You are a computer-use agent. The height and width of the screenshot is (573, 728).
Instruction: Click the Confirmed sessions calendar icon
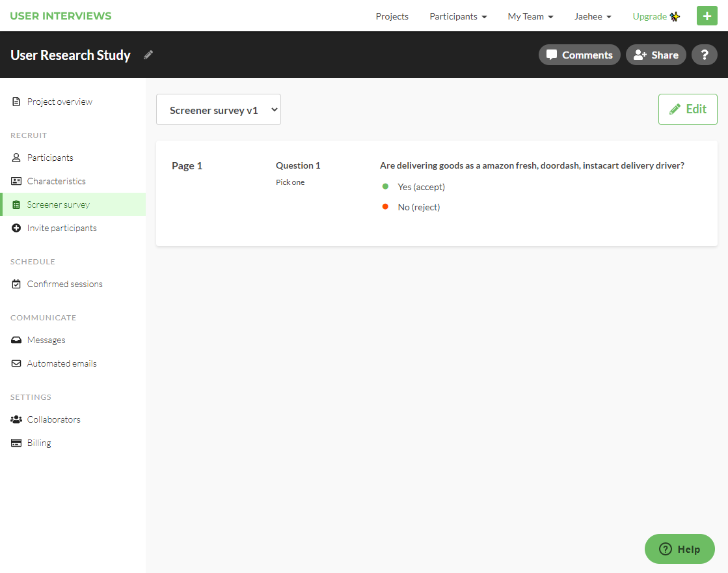(16, 284)
